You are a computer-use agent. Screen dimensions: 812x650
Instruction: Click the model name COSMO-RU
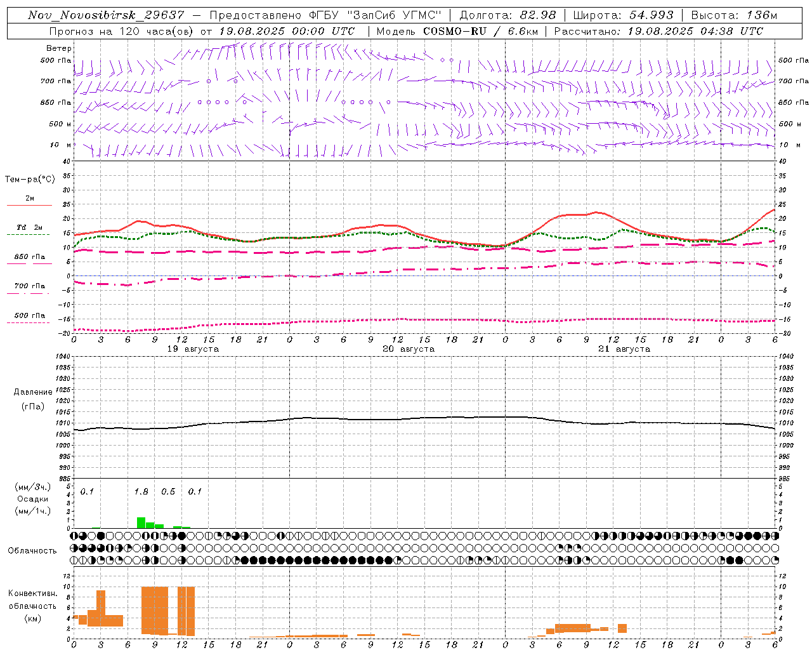click(455, 31)
